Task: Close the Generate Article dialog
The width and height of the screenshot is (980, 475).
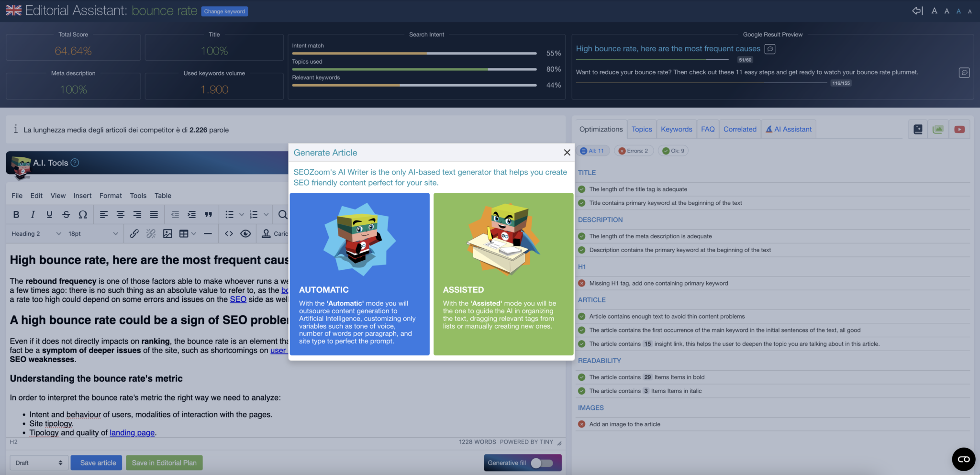Action: (x=567, y=153)
